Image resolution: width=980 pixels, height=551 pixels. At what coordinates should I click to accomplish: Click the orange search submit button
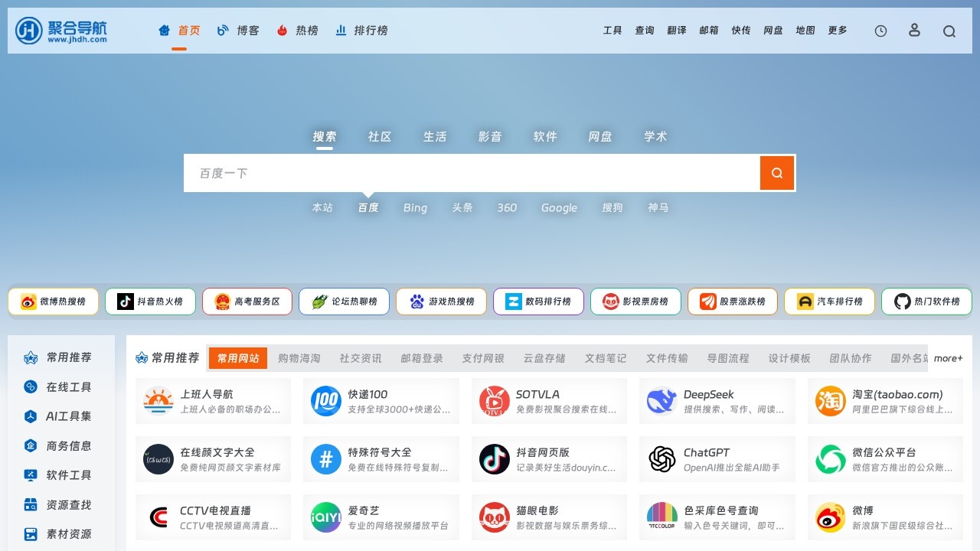click(x=777, y=173)
